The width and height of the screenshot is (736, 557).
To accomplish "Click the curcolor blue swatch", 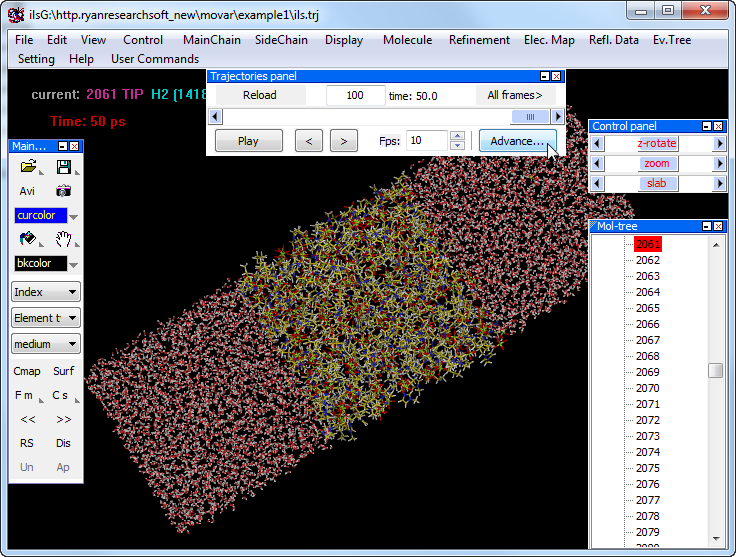I will click(x=41, y=215).
